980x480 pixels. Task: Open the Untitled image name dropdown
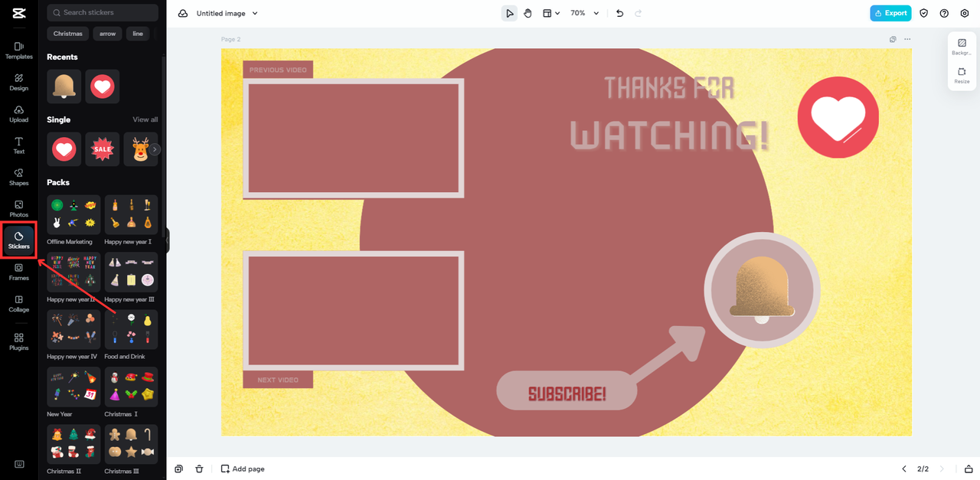point(227,13)
